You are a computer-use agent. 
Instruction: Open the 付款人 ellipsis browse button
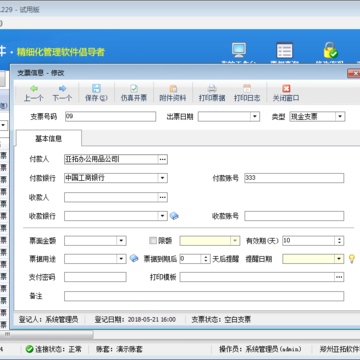(x=162, y=159)
